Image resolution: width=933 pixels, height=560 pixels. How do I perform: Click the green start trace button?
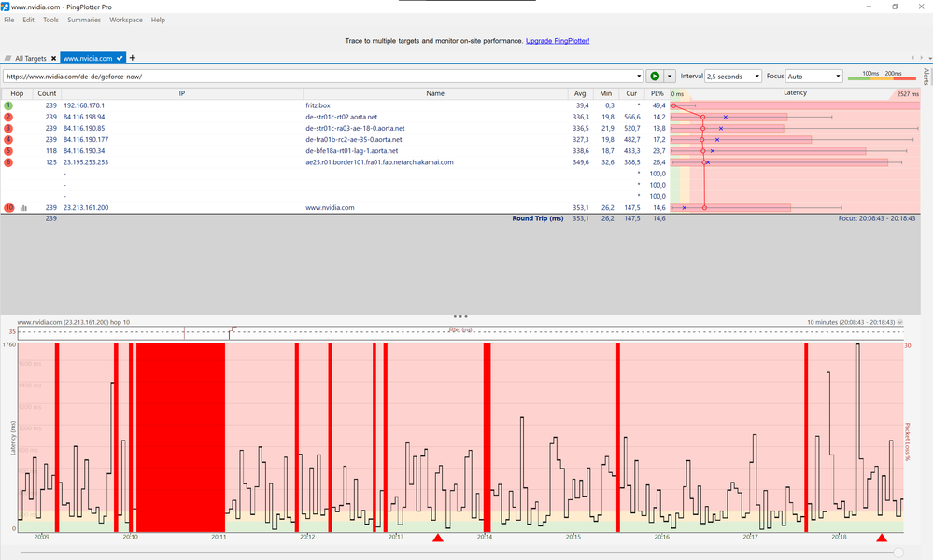(655, 77)
